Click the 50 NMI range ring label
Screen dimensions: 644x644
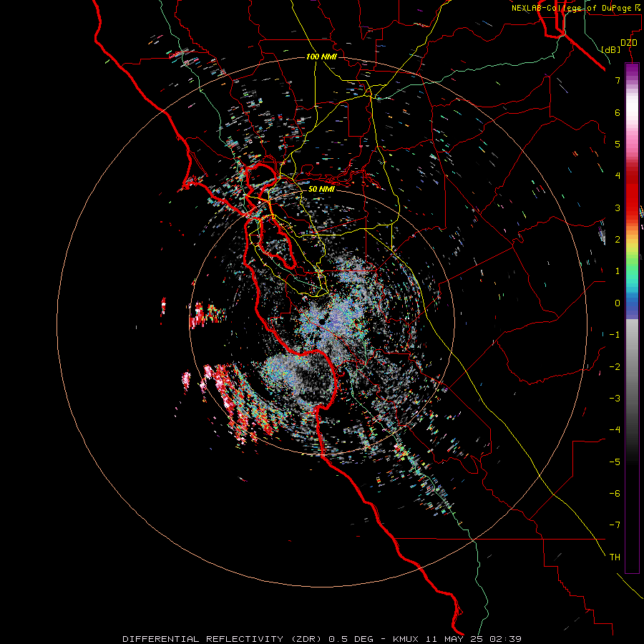(321, 189)
